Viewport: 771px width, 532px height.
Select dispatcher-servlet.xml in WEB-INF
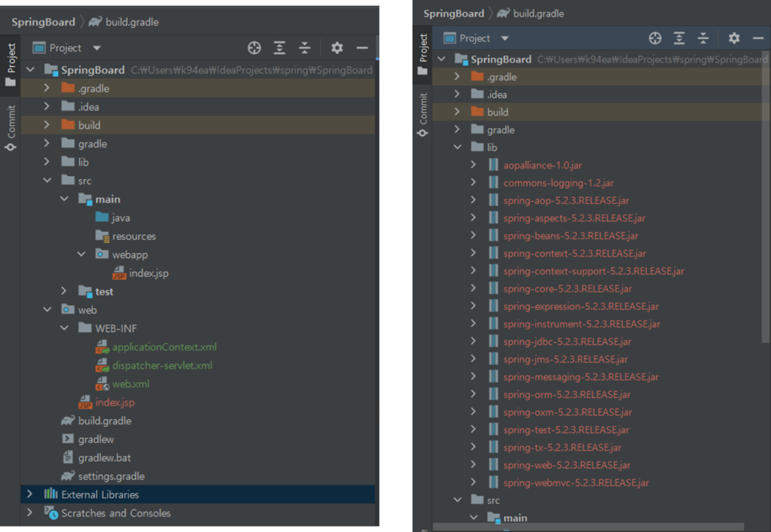click(162, 366)
